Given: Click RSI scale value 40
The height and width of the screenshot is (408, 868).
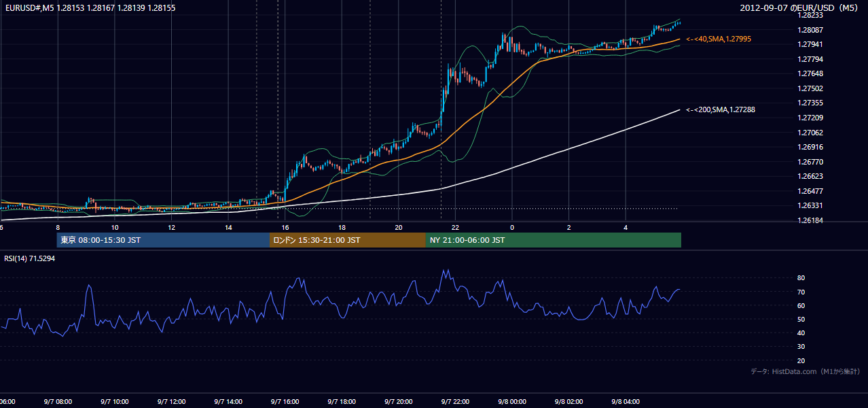Looking at the screenshot, I should [x=801, y=333].
